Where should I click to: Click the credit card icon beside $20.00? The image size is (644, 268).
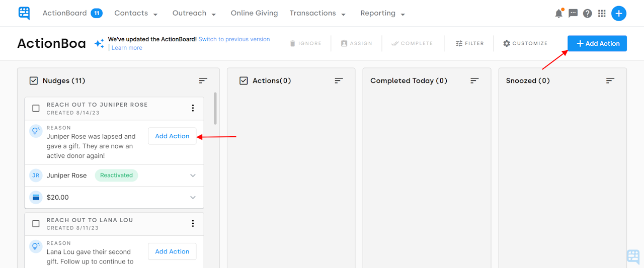36,197
